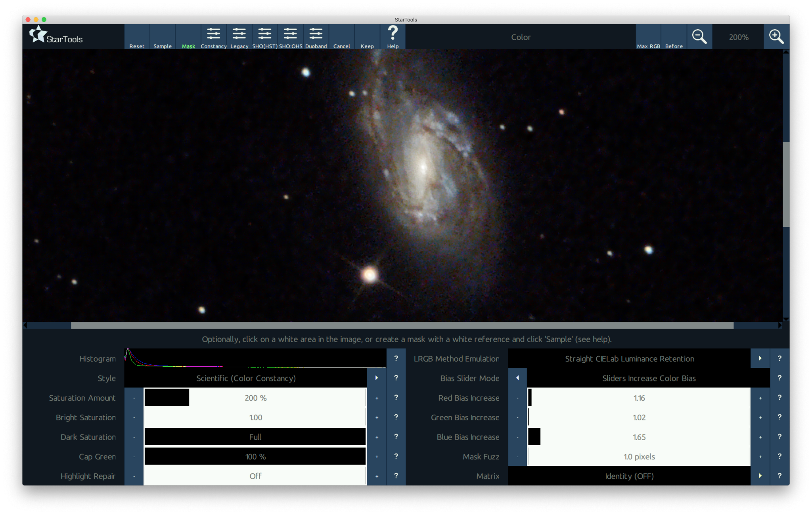
Task: Change the Matrix setting with the arrow
Action: click(760, 476)
